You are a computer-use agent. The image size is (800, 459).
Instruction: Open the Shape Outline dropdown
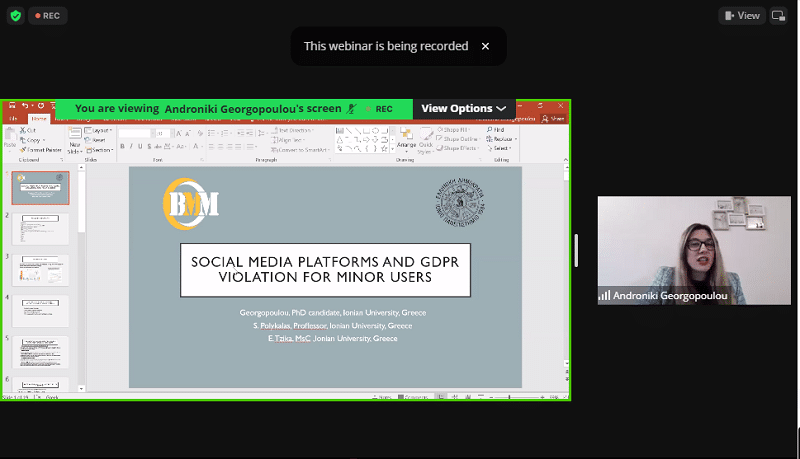[458, 139]
